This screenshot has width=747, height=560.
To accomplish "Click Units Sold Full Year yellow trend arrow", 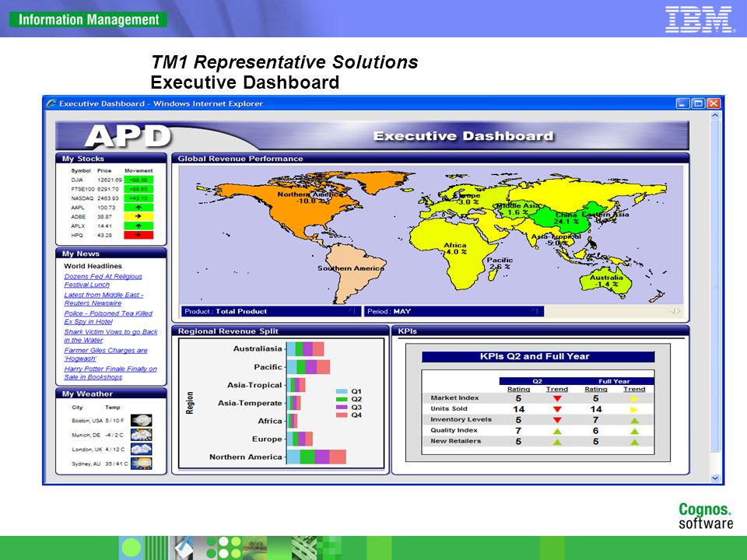I will click(x=634, y=410).
